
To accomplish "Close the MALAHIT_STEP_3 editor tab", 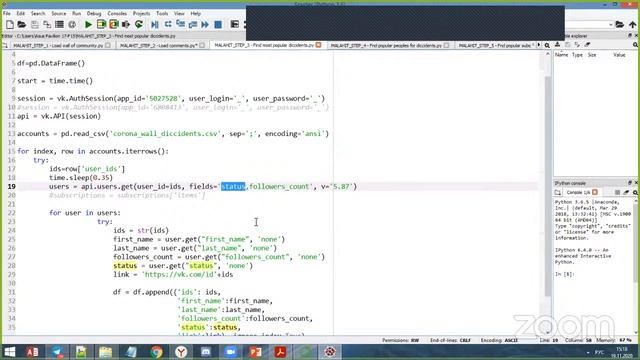I will 318,45.
